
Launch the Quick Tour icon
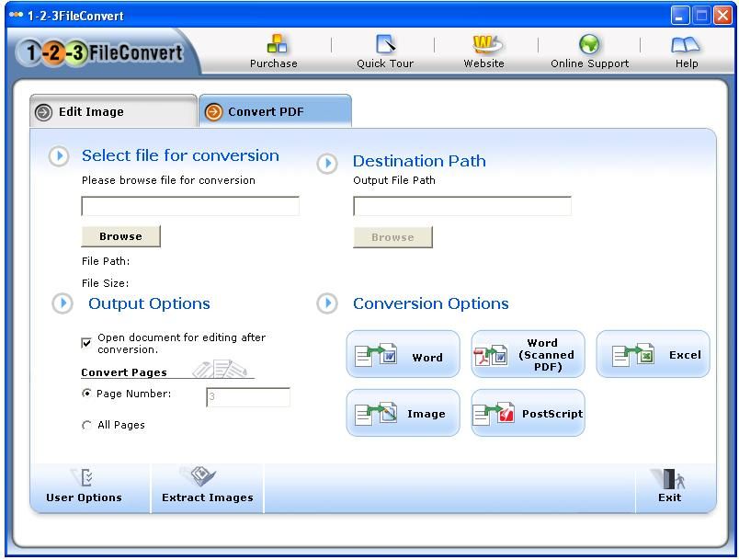[386, 44]
